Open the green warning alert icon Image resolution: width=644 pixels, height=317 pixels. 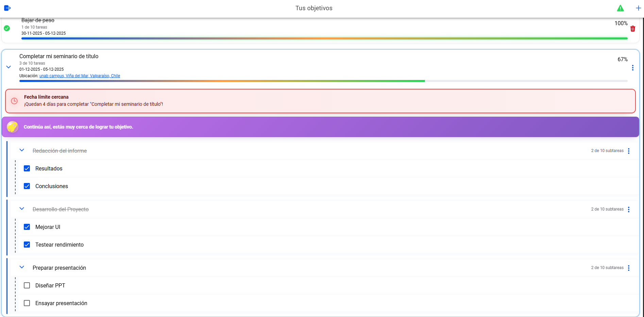pos(620,8)
